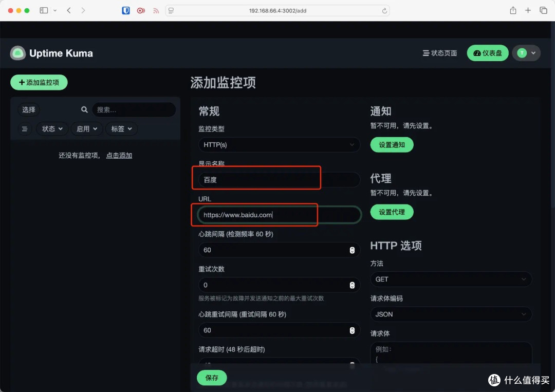
Task: Open sidebar options chevron in Safari toolbar
Action: click(x=55, y=11)
